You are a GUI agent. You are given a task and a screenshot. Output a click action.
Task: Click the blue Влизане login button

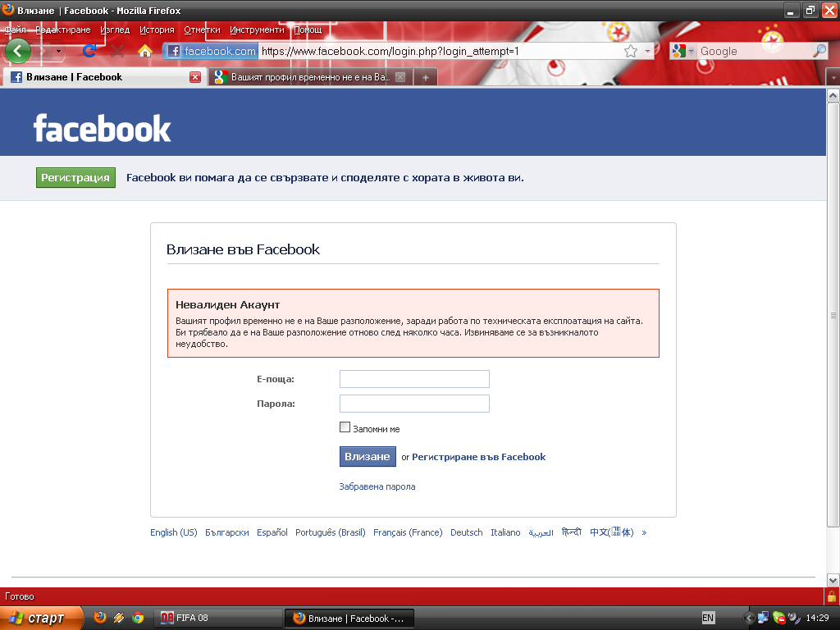click(367, 456)
